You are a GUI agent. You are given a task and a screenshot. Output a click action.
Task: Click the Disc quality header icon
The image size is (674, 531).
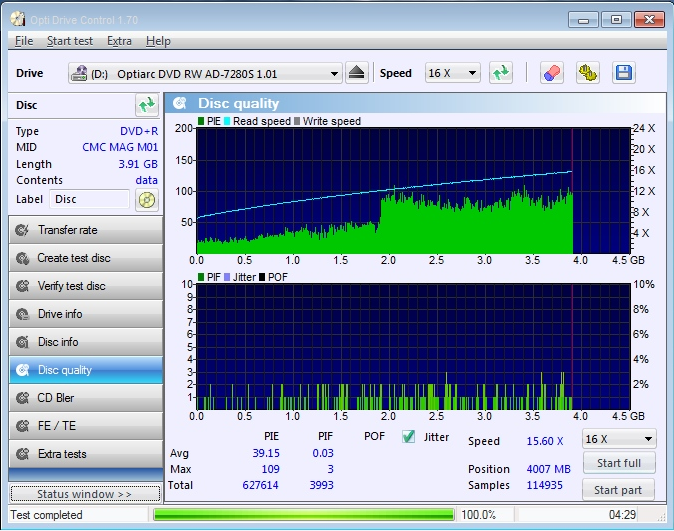pyautogui.click(x=180, y=103)
